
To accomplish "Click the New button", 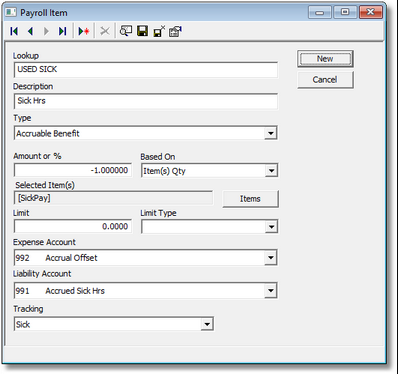I will click(325, 59).
